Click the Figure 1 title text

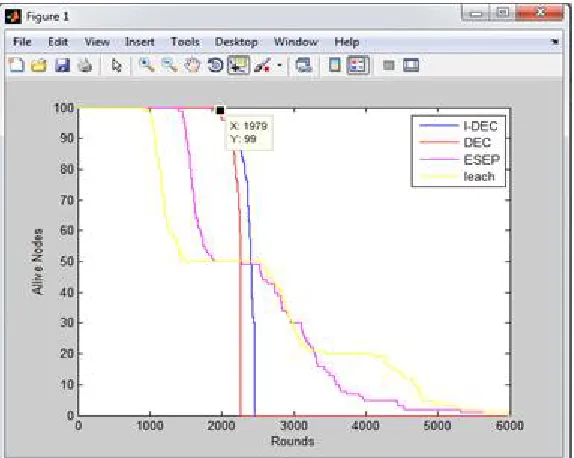point(47,17)
